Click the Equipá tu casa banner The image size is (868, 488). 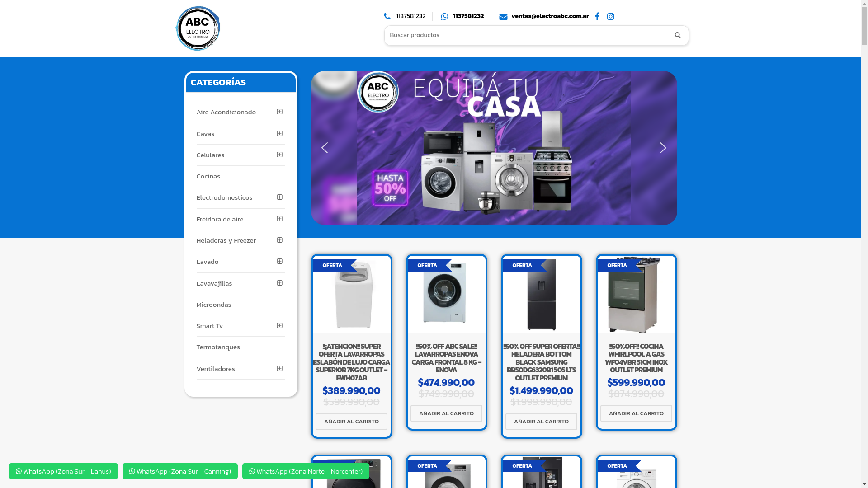click(494, 148)
